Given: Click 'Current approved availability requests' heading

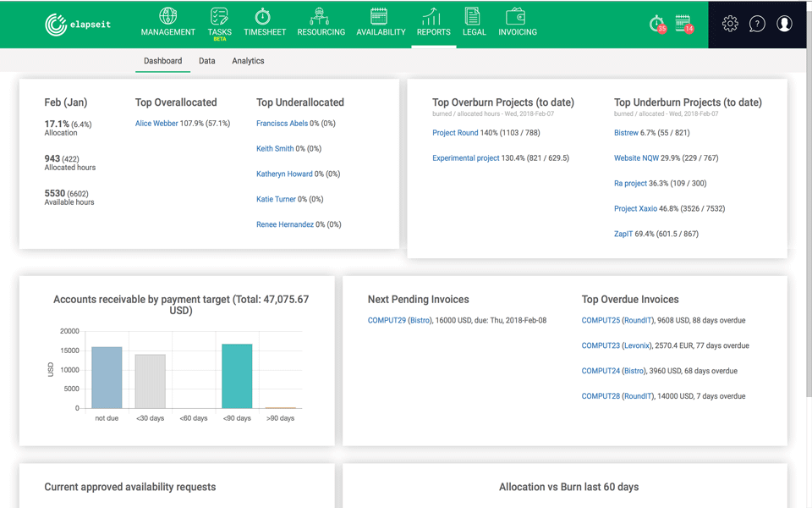Looking at the screenshot, I should [130, 487].
